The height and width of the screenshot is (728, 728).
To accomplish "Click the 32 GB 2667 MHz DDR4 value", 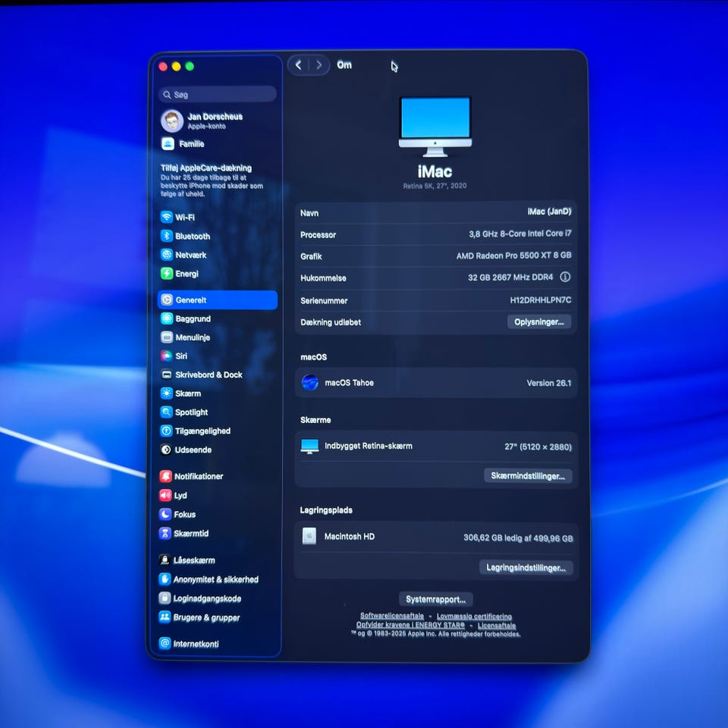I will [x=510, y=278].
